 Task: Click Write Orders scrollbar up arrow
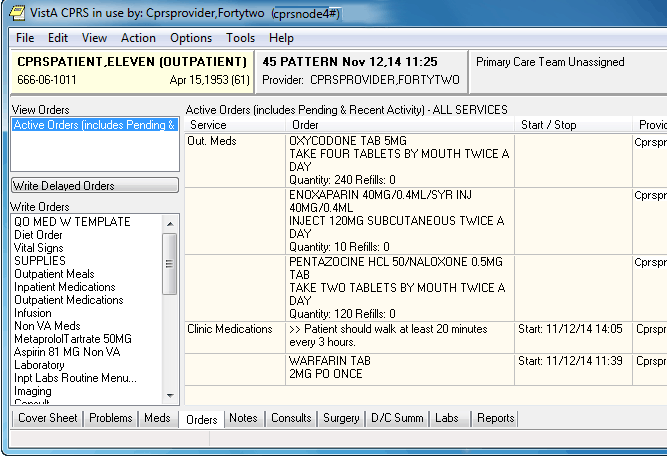(170, 224)
